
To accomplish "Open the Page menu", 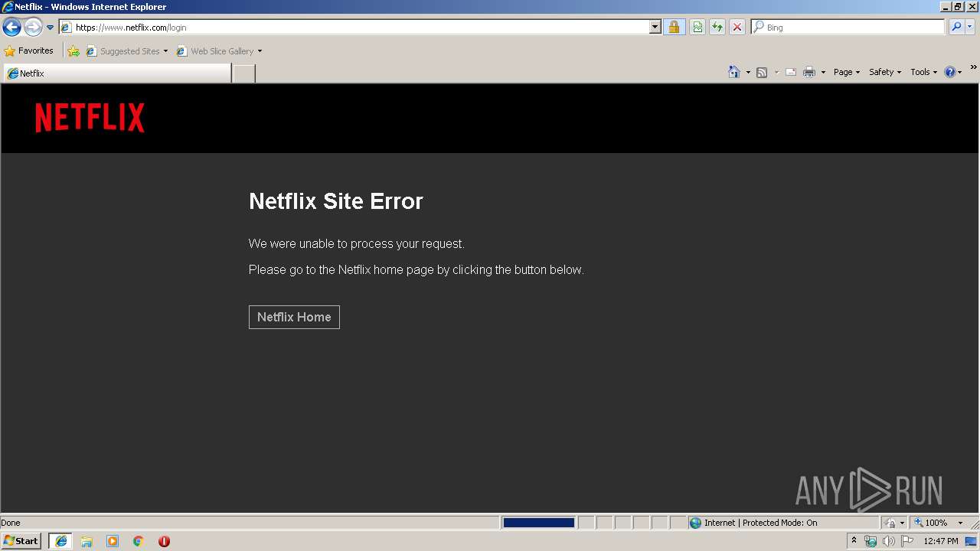I will 847,72.
